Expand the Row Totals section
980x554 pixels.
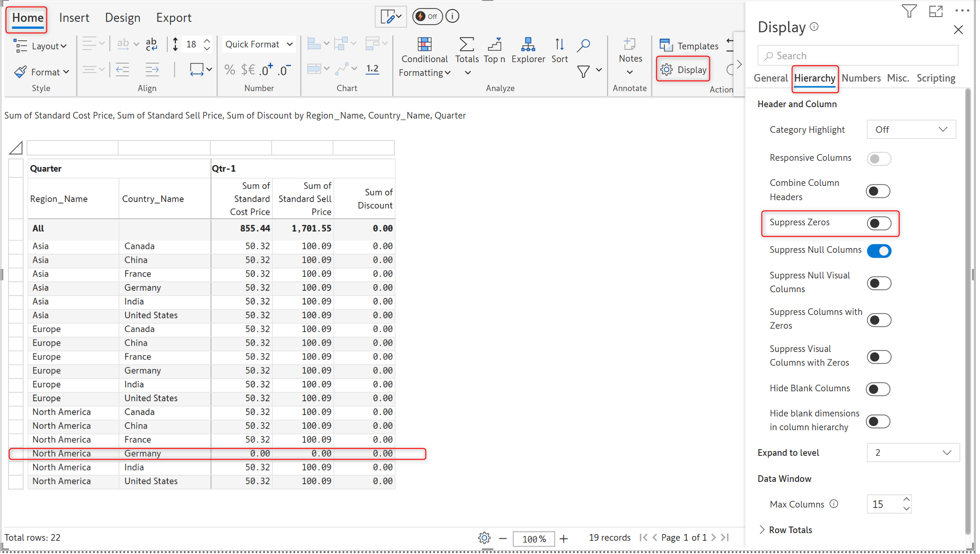tap(785, 530)
